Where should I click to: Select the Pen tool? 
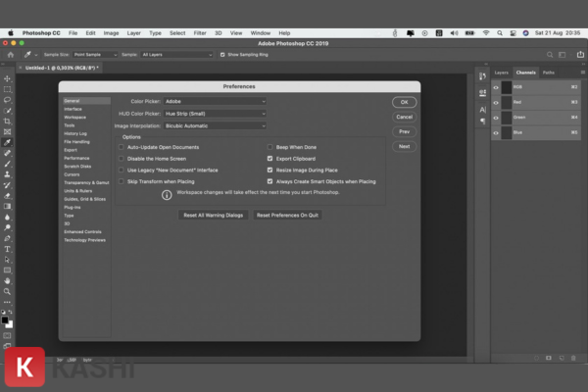(7, 238)
